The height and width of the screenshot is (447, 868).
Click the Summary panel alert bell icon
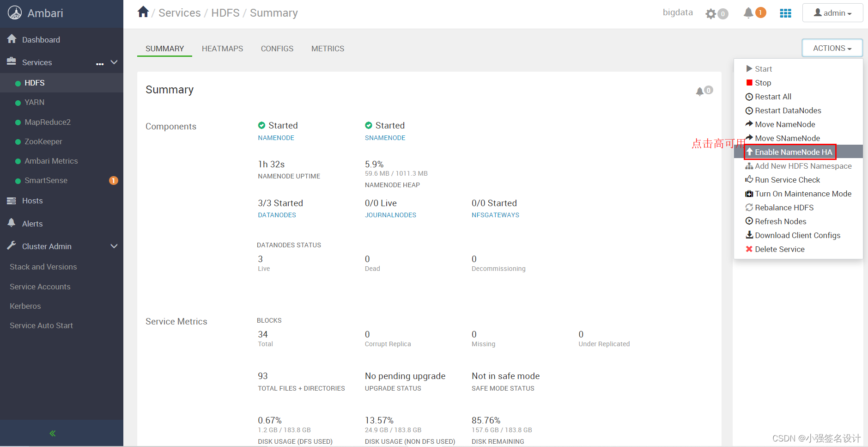point(700,91)
